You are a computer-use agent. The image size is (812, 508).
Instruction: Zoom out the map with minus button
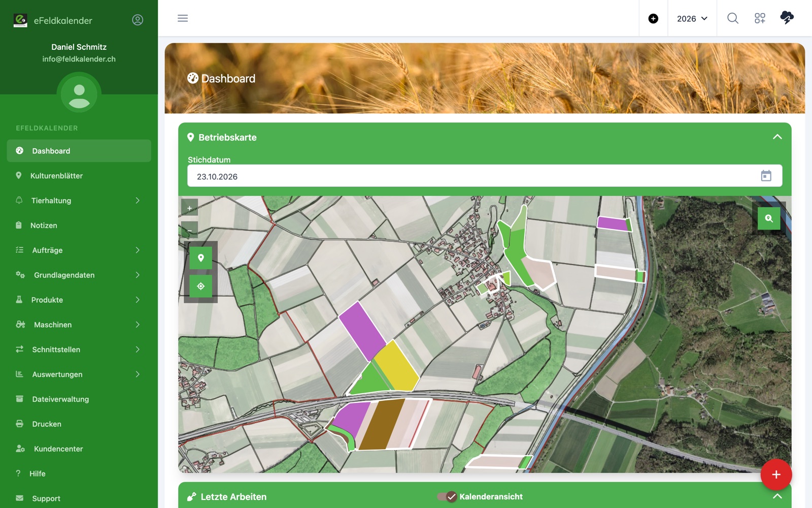click(x=189, y=230)
